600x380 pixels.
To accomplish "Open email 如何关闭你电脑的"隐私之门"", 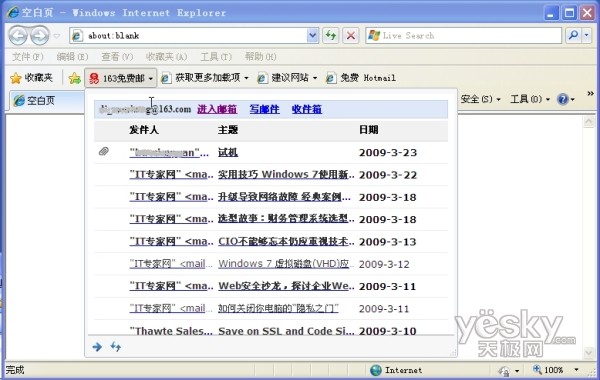I will (x=278, y=308).
